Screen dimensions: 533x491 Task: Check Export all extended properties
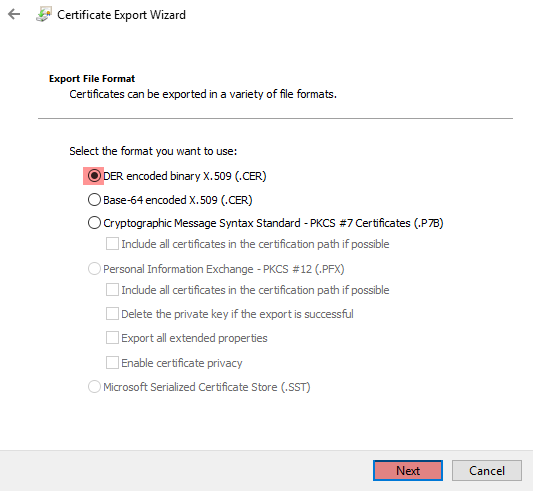click(112, 338)
